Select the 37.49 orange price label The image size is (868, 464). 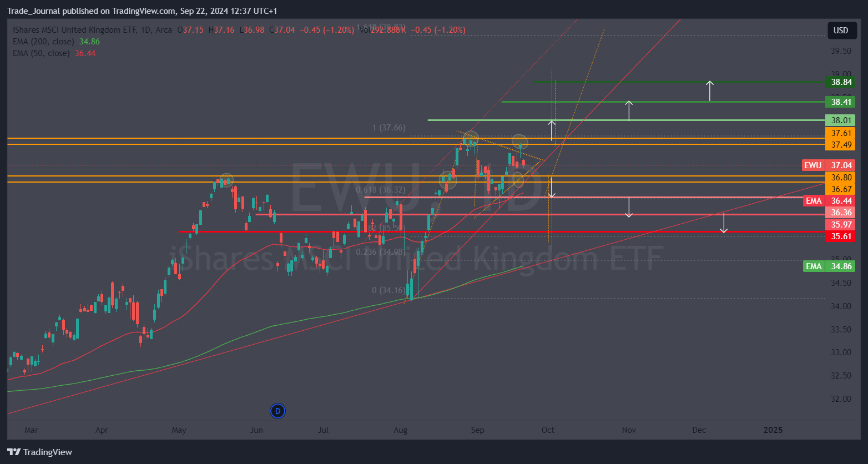841,145
